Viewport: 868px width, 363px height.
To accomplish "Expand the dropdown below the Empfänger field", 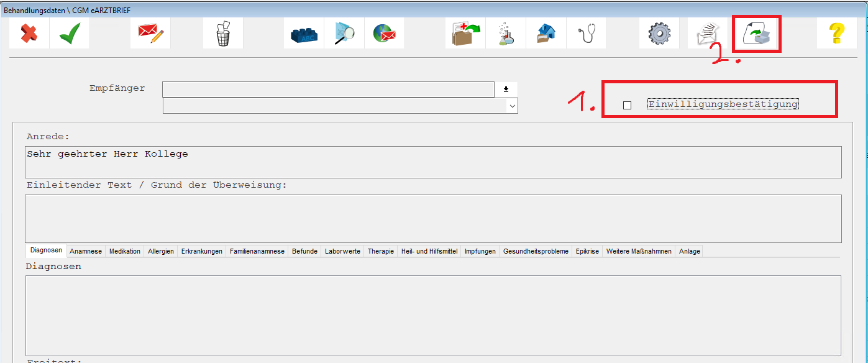I will tap(513, 106).
